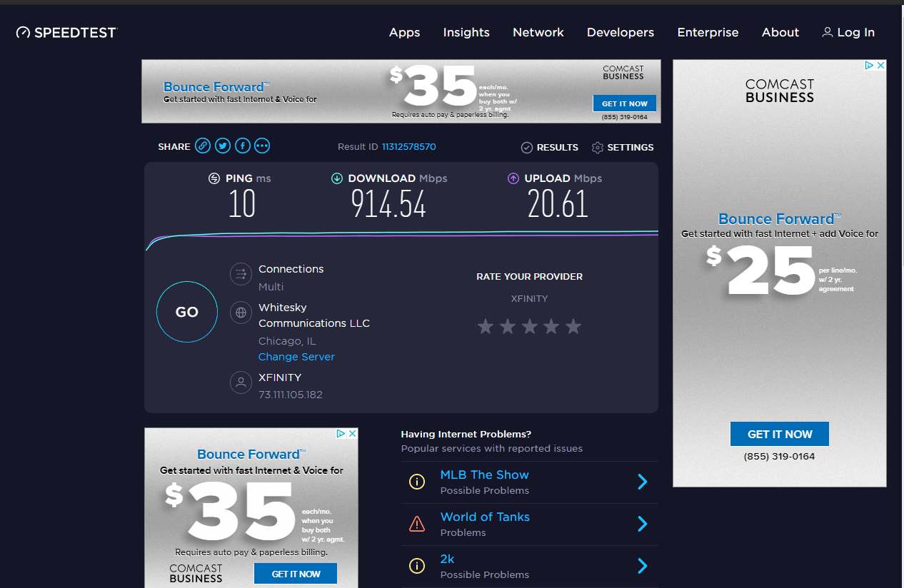Rate provider three stars
Viewport: 904px width, 588px height.
[530, 327]
